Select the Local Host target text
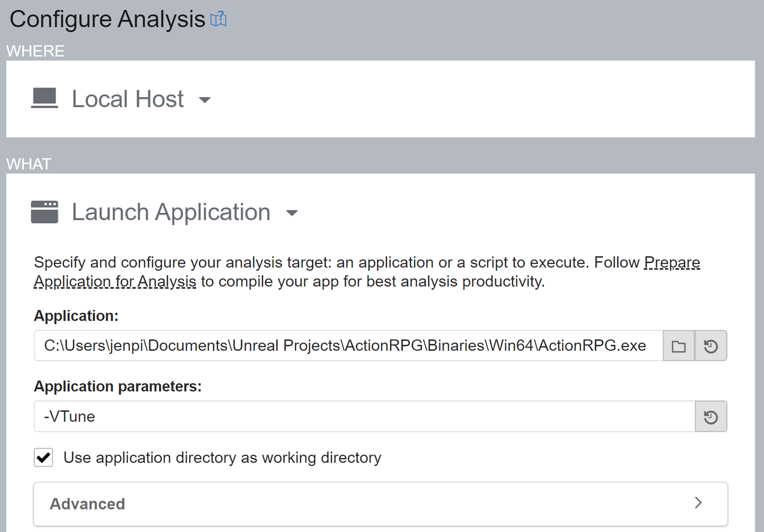The width and height of the screenshot is (764, 532). 128,99
